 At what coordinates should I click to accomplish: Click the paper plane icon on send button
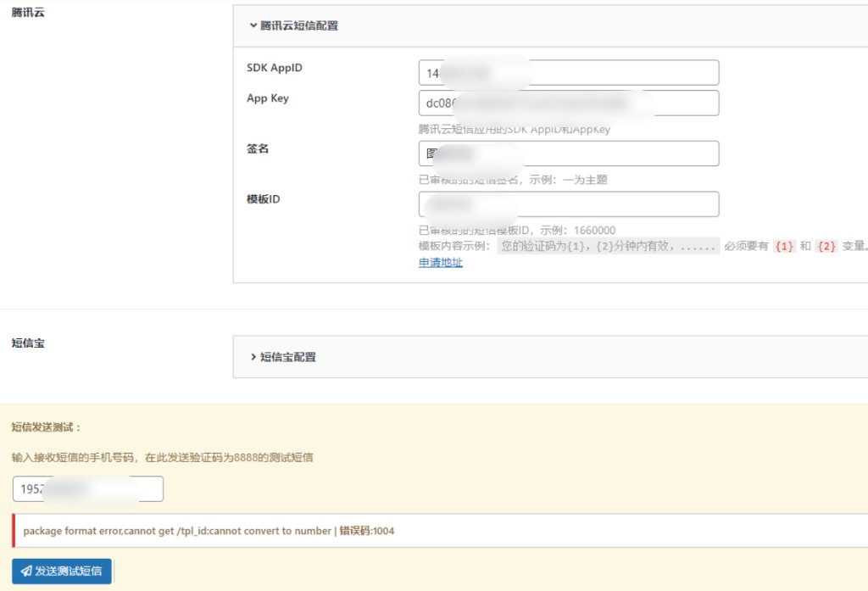coord(26,571)
